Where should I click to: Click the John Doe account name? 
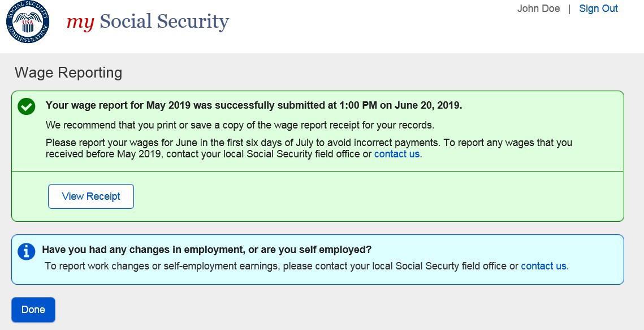(x=538, y=8)
